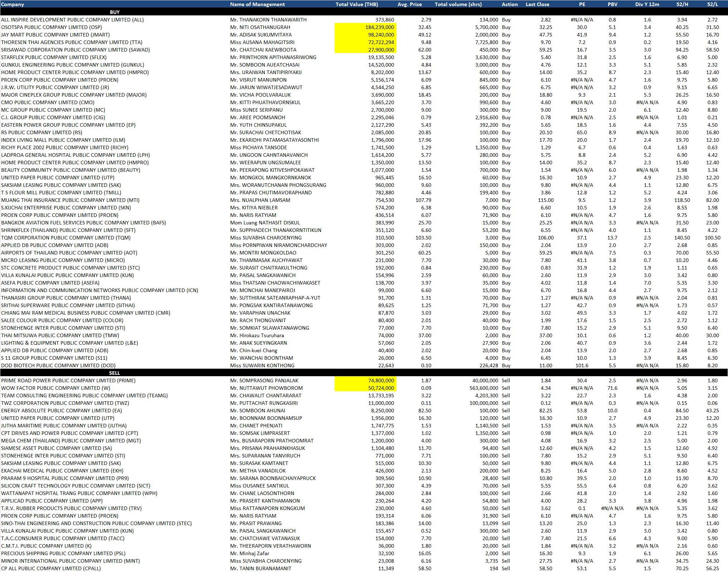Select Mr. Hirokazu Tsuruhara cell
This screenshot has width=728, height=572.
click(x=257, y=335)
